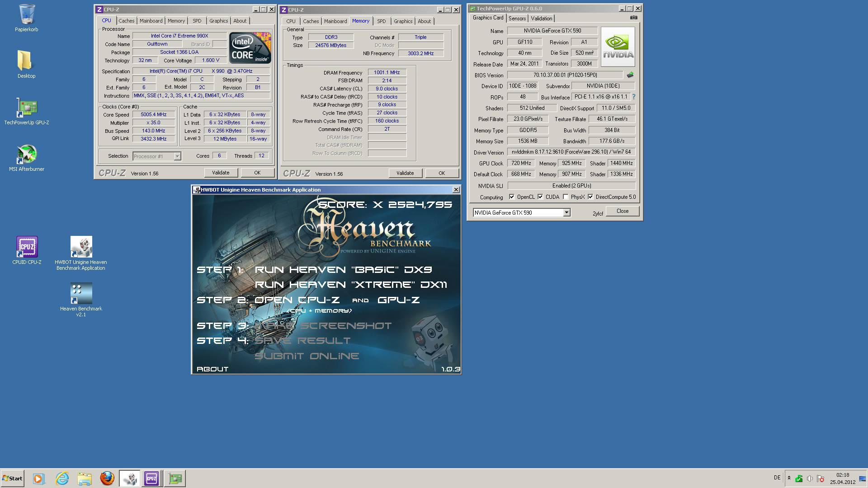Image resolution: width=868 pixels, height=488 pixels.
Task: Switch to Sensors tab in GPU-Z
Action: 517,19
